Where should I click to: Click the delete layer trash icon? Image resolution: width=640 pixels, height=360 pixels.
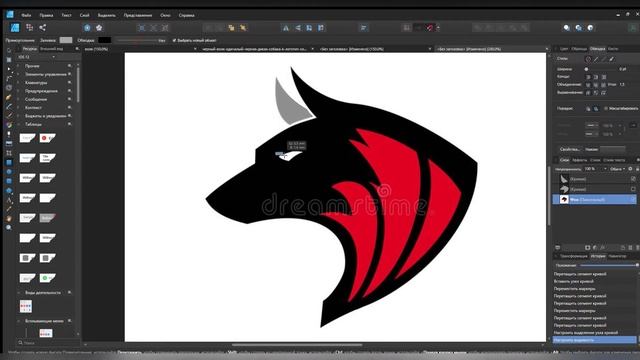[637, 248]
